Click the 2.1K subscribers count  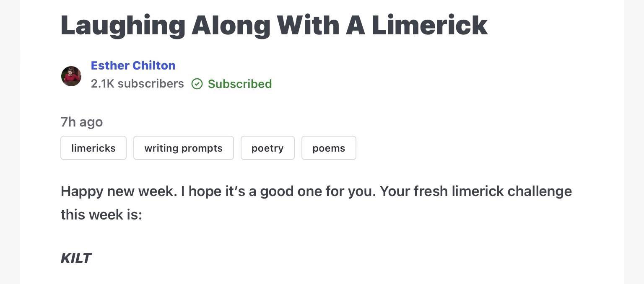(137, 84)
